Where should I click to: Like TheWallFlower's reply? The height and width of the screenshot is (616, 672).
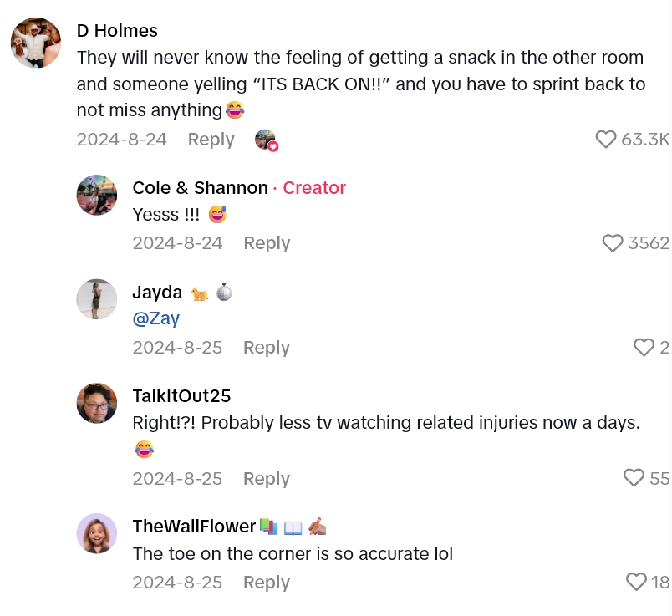[x=637, y=582]
